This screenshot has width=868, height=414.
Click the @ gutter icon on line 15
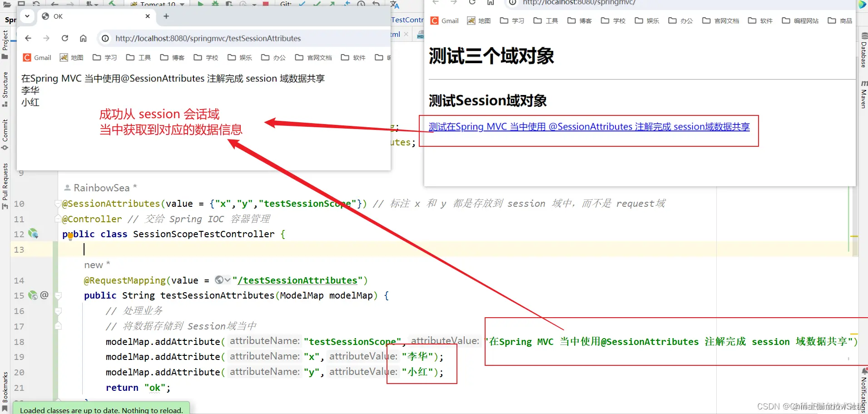tap(44, 295)
